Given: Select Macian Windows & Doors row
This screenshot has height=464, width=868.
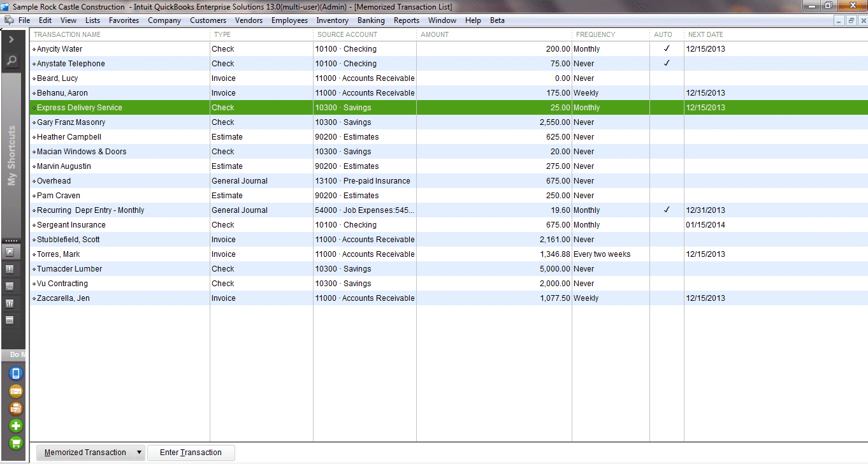Looking at the screenshot, I should [449, 152].
